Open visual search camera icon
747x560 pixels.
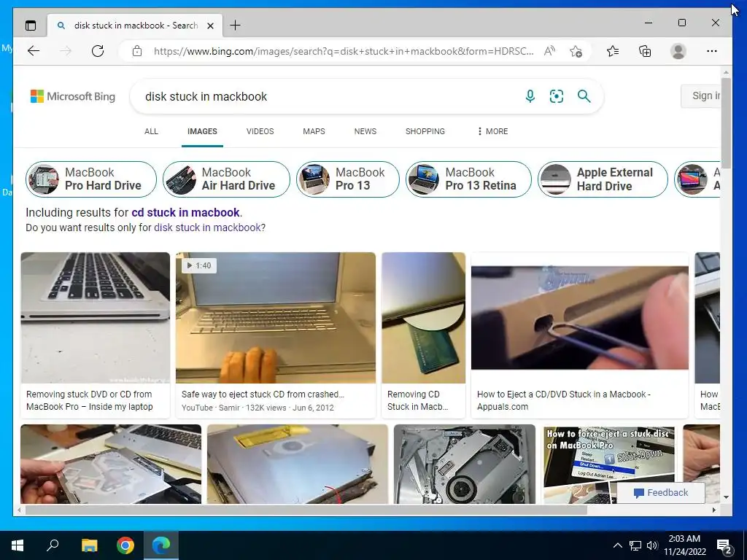(x=557, y=96)
